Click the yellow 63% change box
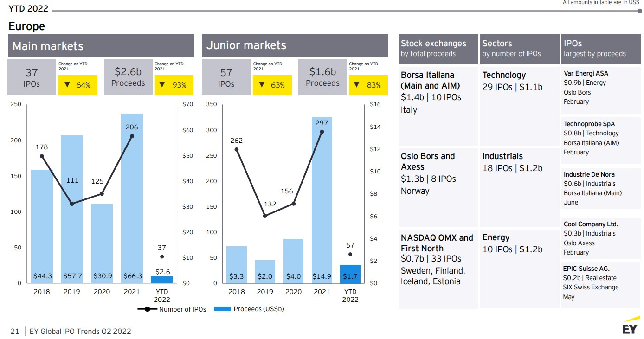The width and height of the screenshot is (644, 339). pos(272,85)
